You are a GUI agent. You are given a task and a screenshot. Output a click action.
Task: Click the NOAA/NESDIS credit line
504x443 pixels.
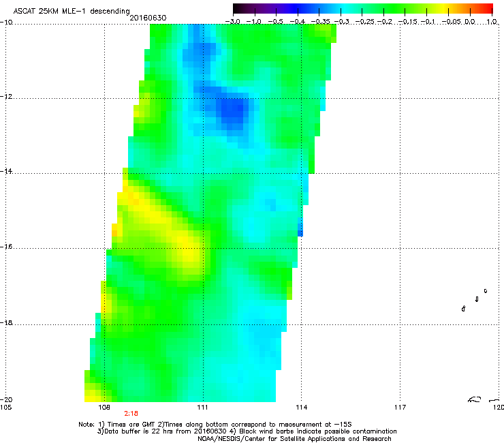click(x=294, y=439)
